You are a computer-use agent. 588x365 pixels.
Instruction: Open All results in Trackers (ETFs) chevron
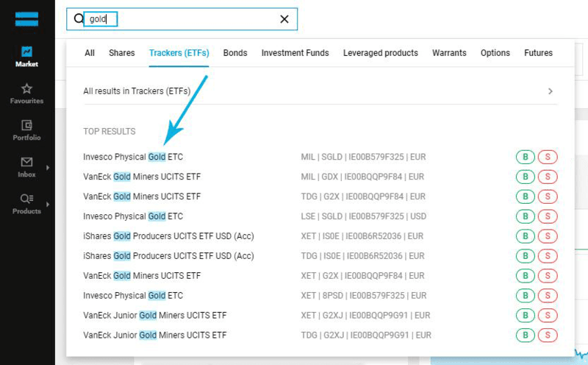coord(550,91)
